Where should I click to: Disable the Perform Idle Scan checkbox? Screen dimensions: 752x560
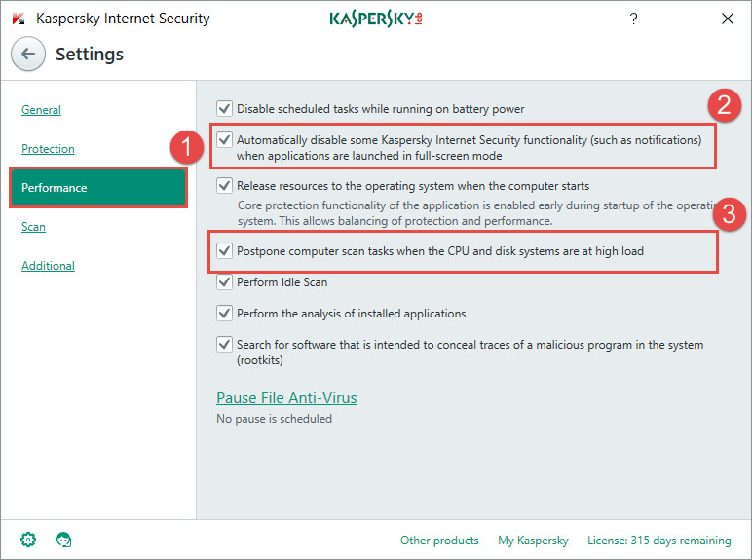click(224, 281)
